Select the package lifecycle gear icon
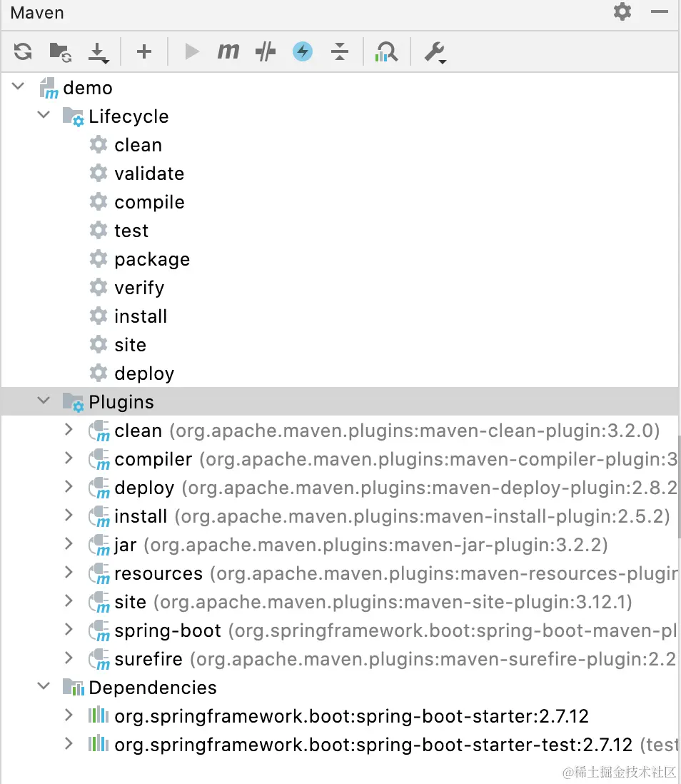Screen dimensions: 681x784 pos(99,258)
